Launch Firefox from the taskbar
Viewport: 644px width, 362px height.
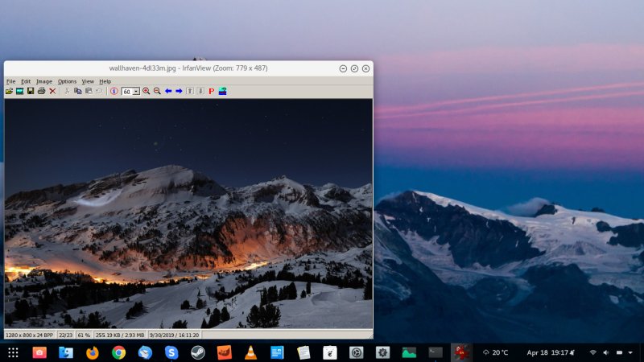(x=93, y=352)
